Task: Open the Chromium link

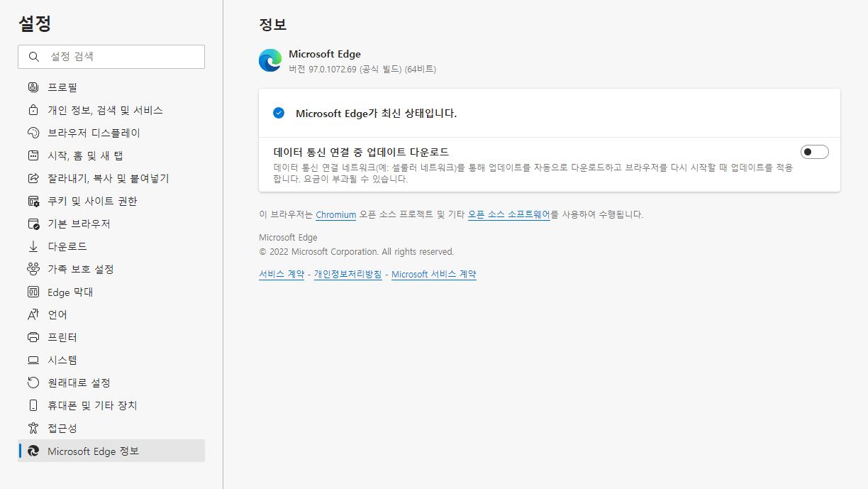Action: click(x=335, y=214)
